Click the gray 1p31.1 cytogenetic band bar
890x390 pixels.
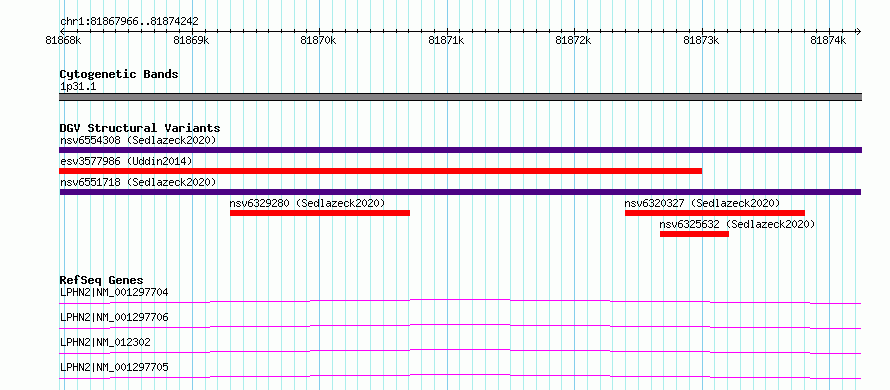(460, 97)
